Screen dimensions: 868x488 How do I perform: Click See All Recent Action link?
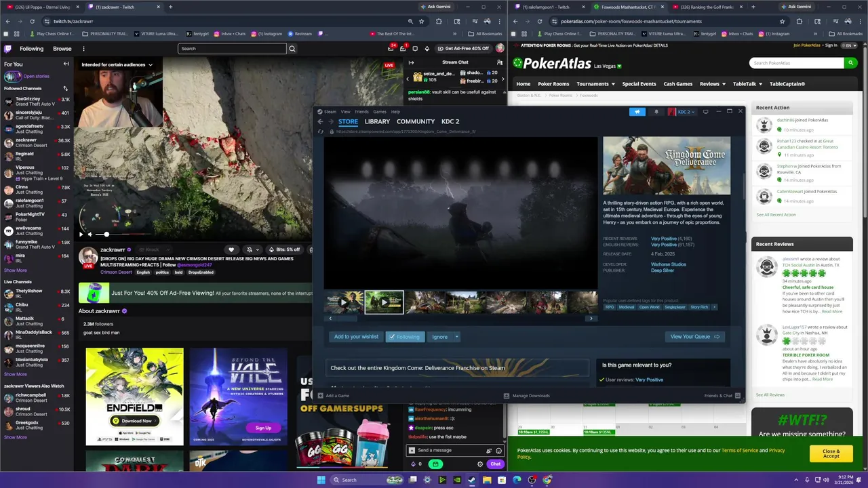[x=776, y=215]
